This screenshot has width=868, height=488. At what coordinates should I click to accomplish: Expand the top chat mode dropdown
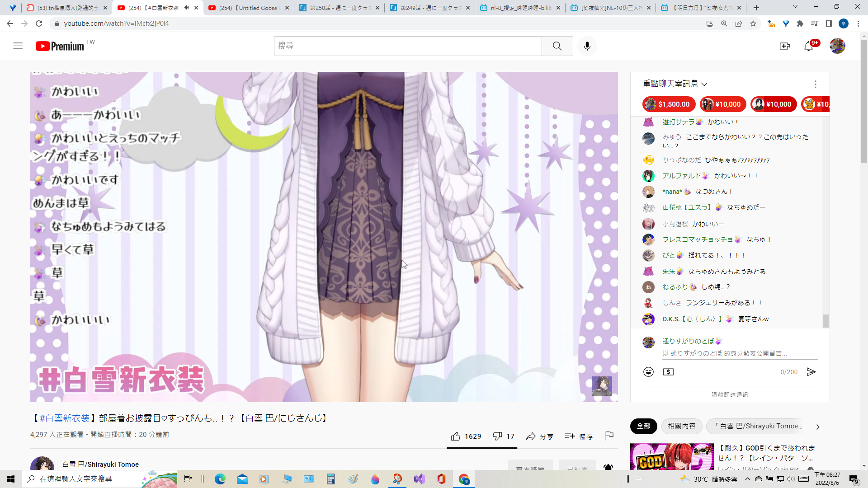click(x=675, y=84)
